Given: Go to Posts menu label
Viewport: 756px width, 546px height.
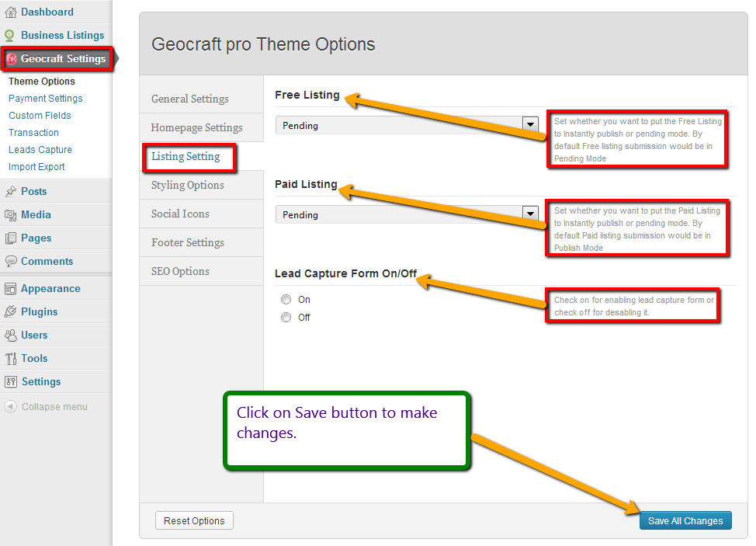Looking at the screenshot, I should click(x=33, y=192).
